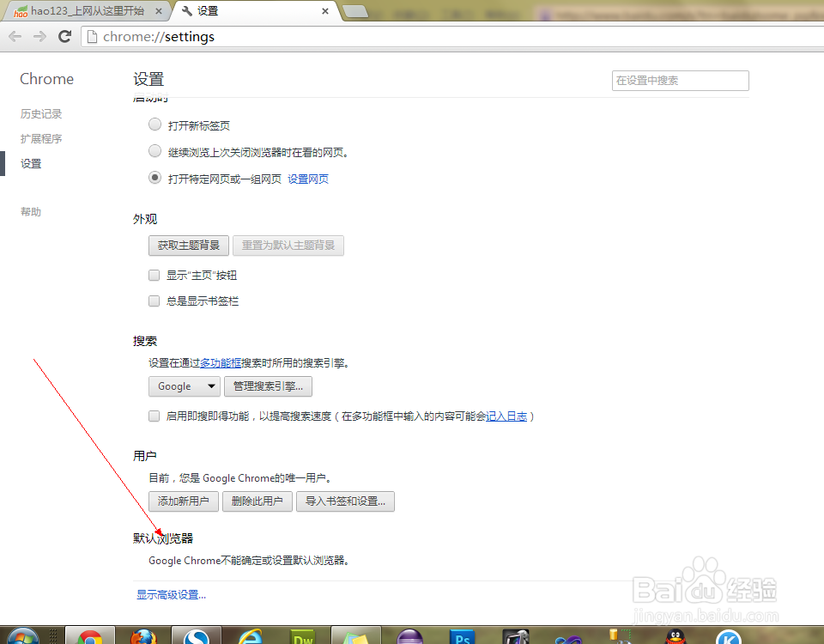Screen dimensions: 824x644
Task: Check 总是显示书签栏 option
Action: pos(154,301)
